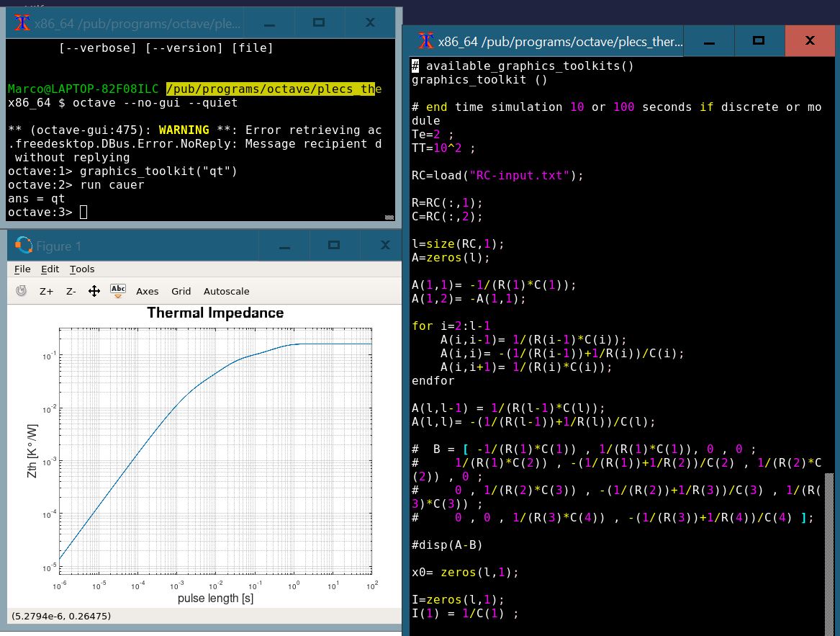The image size is (840, 636).
Task: Toggle Grid display on the Thermal Impedance plot
Action: tap(181, 291)
